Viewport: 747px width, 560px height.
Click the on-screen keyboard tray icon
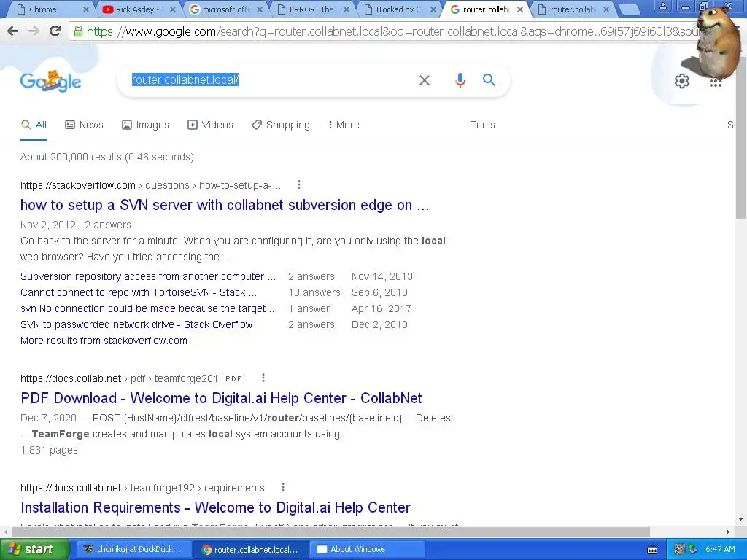(x=652, y=550)
